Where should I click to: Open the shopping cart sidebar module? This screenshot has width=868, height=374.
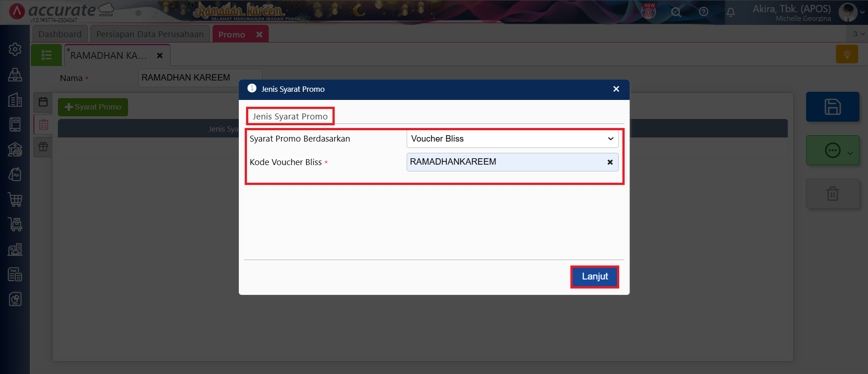[x=15, y=199]
